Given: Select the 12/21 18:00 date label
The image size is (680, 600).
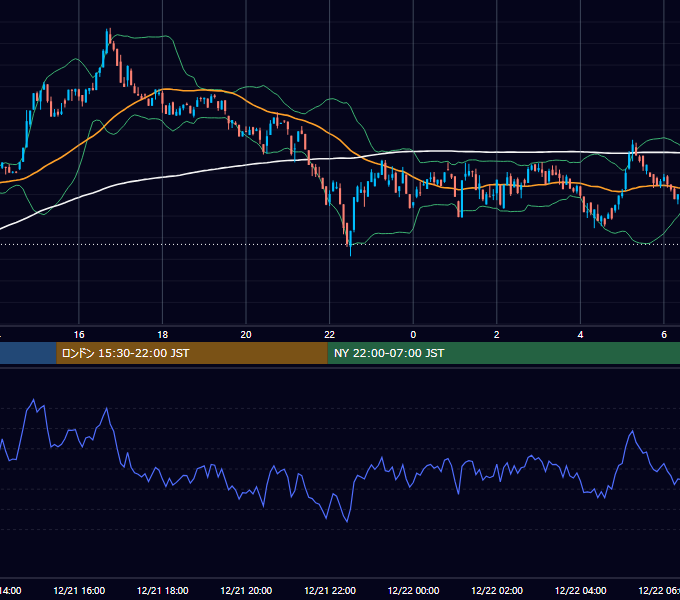Looking at the screenshot, I should (x=163, y=590).
